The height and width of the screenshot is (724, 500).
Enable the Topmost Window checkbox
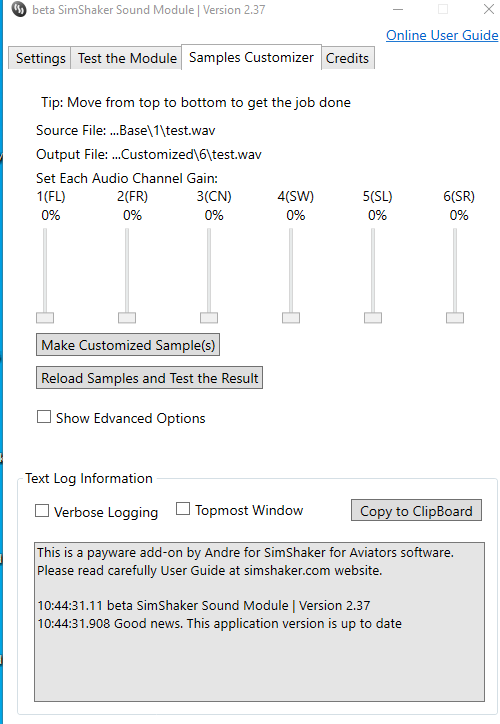[183, 509]
